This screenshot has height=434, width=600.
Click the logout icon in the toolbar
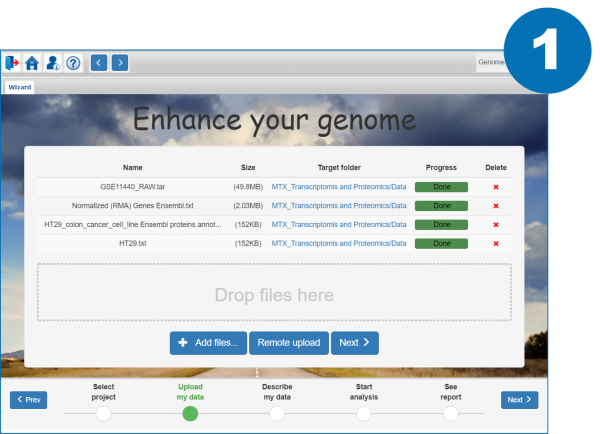point(13,63)
